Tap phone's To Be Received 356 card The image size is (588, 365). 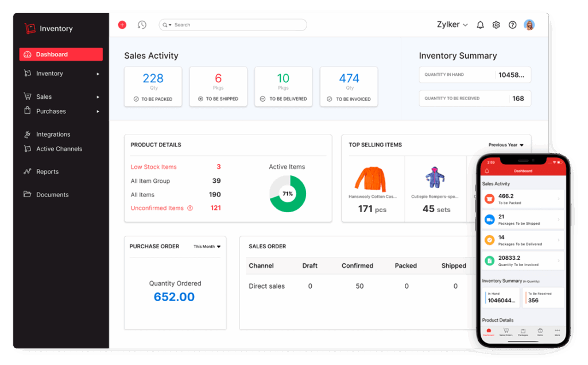543,298
